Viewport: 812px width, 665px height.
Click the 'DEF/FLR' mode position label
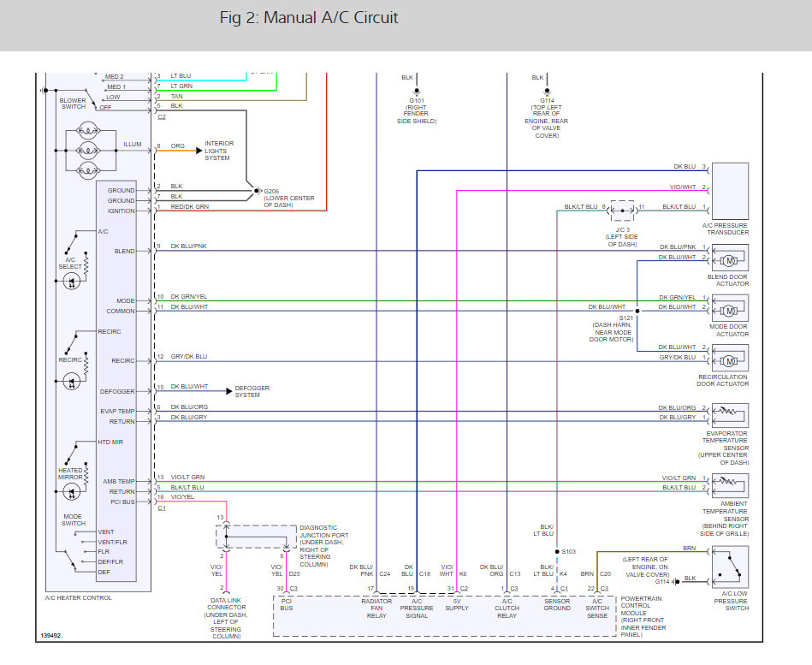tap(110, 562)
